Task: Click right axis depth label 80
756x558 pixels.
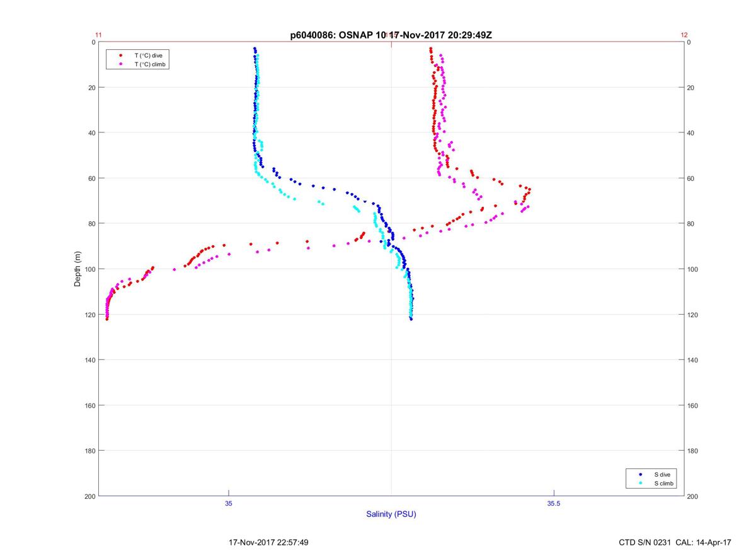Action: (691, 224)
